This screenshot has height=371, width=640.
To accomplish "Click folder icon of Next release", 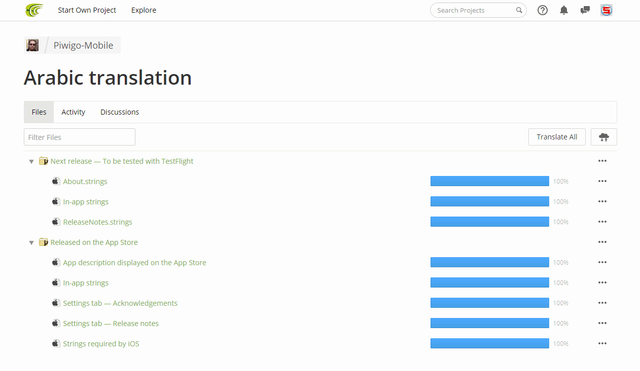I will 43,161.
